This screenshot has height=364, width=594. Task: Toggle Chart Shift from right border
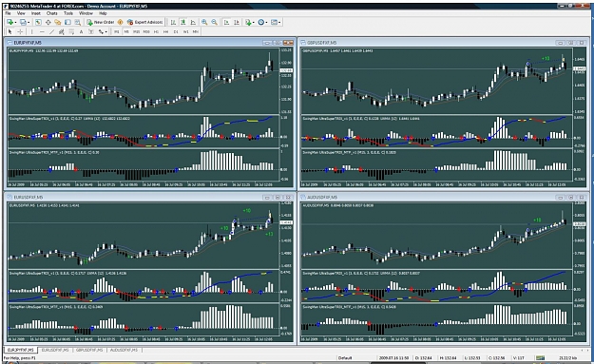237,23
